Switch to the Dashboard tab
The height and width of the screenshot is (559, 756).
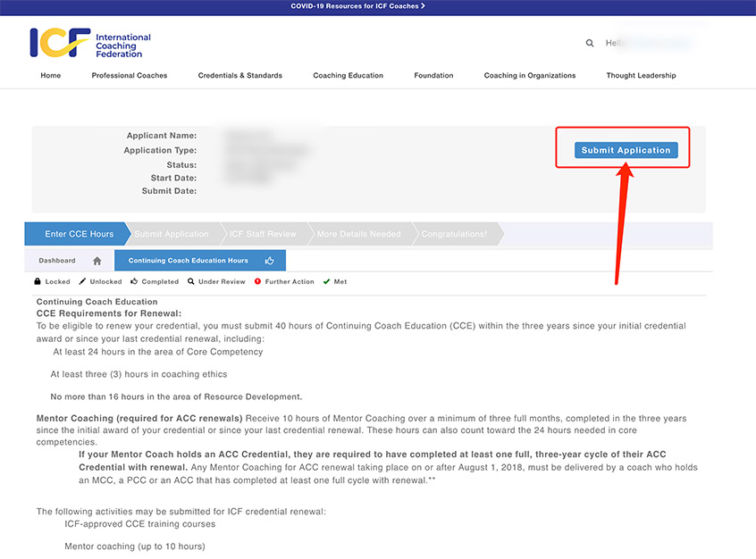(57, 261)
